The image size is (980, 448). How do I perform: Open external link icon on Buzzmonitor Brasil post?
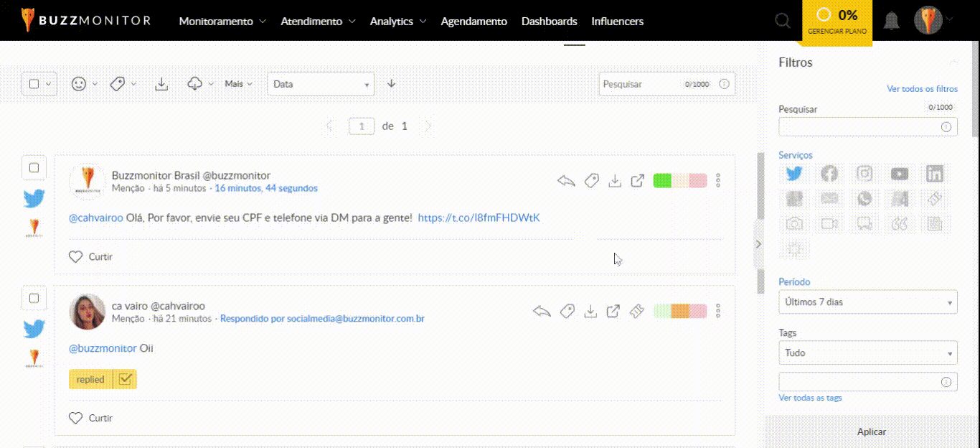(x=637, y=181)
